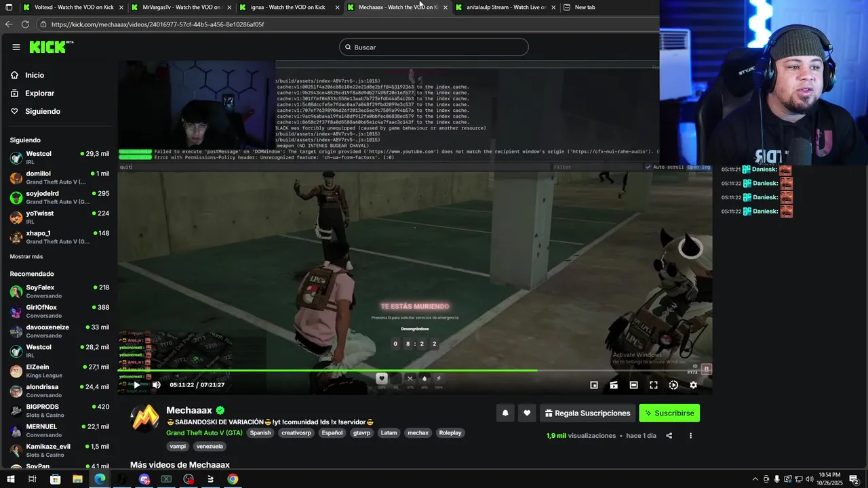The width and height of the screenshot is (868, 488).
Task: Share the video via share icon
Action: click(669, 436)
